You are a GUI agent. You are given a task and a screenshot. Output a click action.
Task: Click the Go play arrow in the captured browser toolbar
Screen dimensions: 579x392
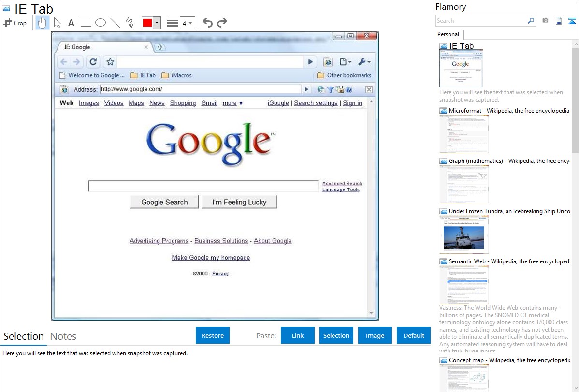[310, 62]
